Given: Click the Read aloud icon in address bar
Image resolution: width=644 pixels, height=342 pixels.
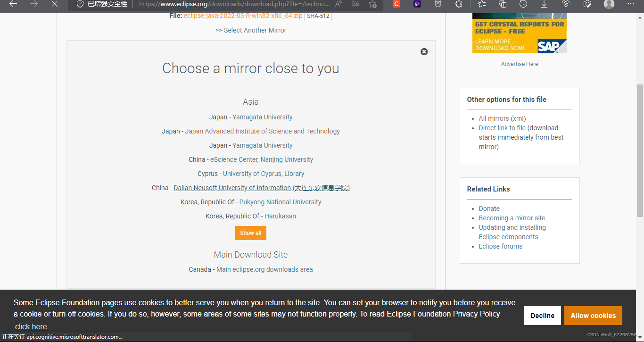Looking at the screenshot, I should 339,4.
